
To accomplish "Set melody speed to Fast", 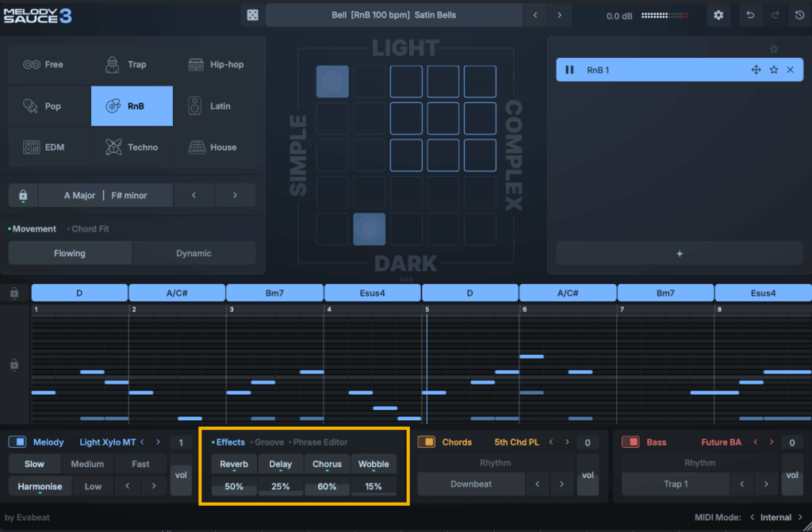I will 140,464.
